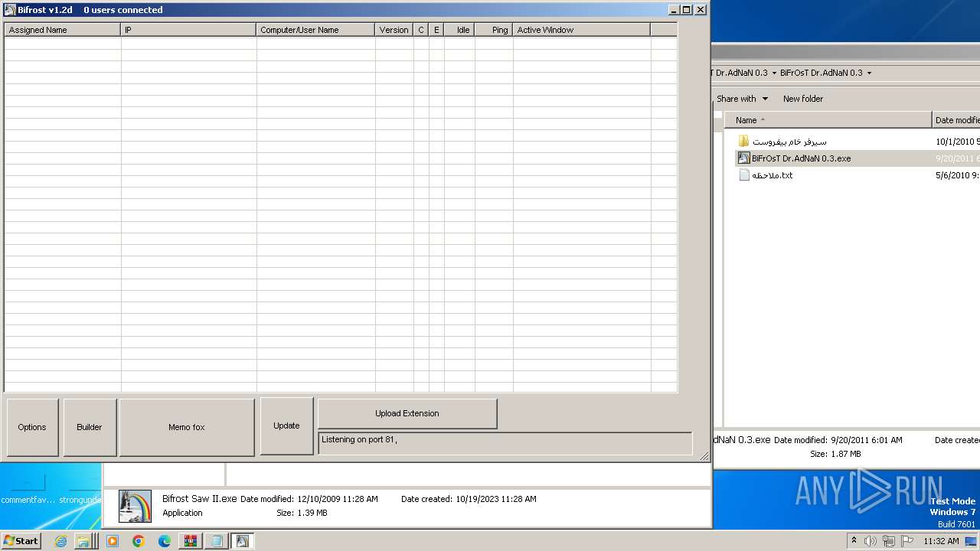The image size is (980, 551).
Task: Select the Arabic-named .txt file icon
Action: pos(743,175)
